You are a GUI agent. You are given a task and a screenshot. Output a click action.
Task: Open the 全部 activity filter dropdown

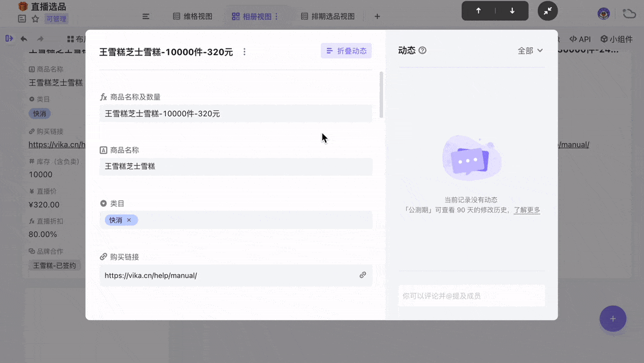point(530,51)
